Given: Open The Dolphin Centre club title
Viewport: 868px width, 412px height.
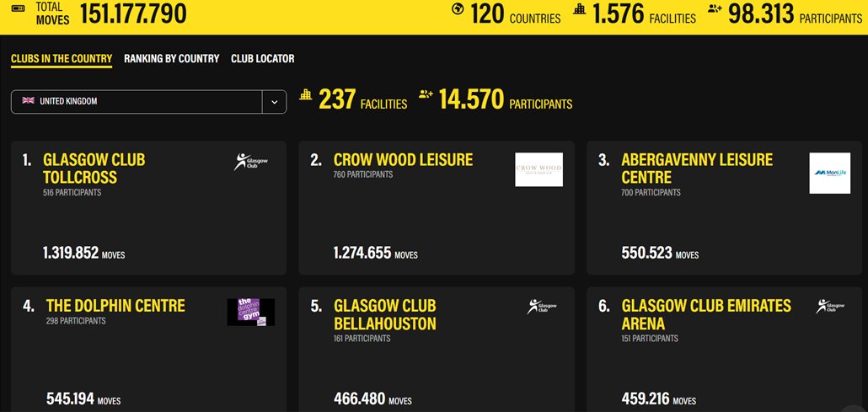Looking at the screenshot, I should 115,306.
